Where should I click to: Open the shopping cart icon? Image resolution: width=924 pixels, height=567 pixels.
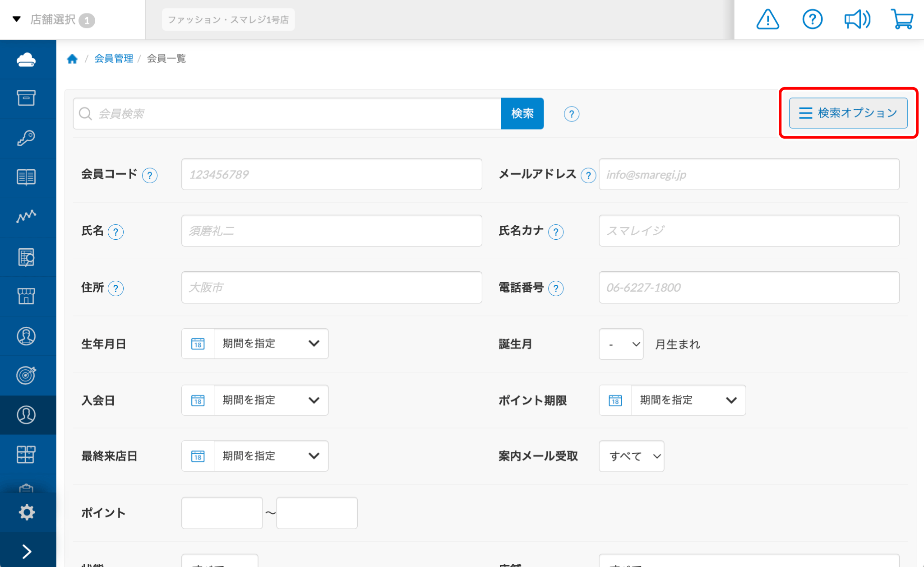902,20
